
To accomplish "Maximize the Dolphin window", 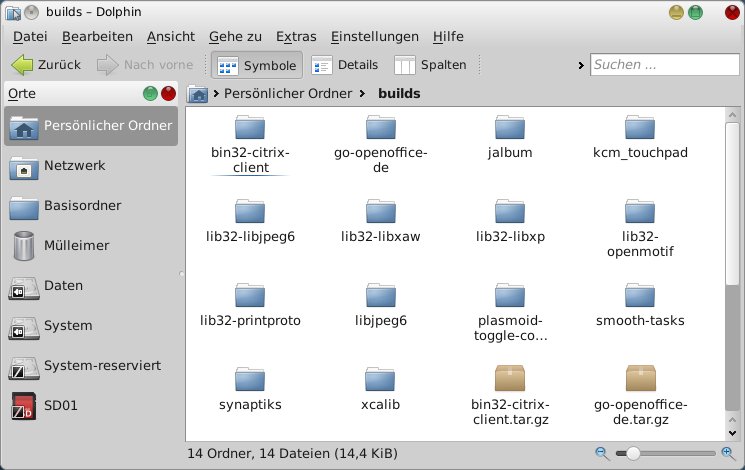I will click(696, 12).
